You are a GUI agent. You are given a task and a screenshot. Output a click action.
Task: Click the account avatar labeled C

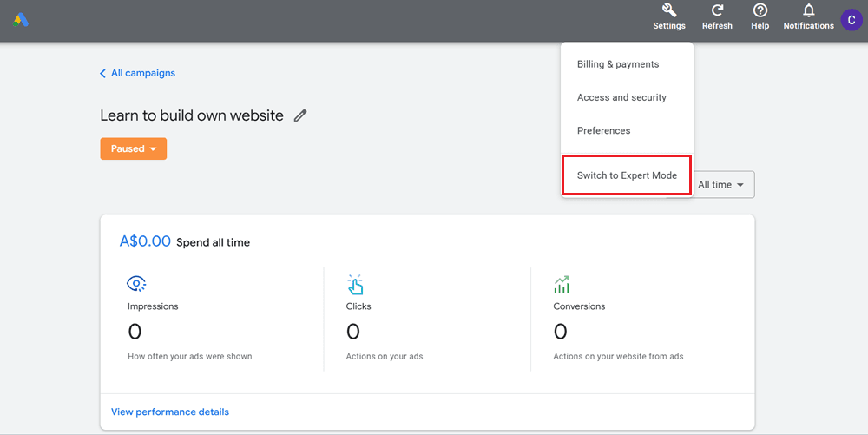[x=851, y=20]
